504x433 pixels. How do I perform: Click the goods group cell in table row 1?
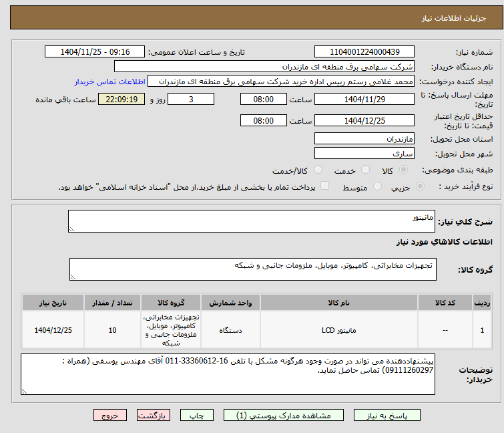(171, 330)
